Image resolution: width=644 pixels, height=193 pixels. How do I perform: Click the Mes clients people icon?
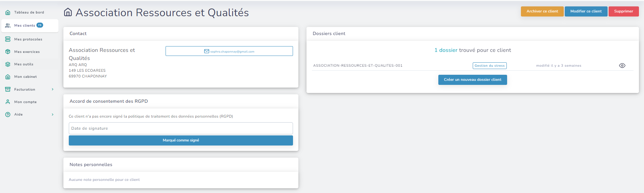point(8,26)
